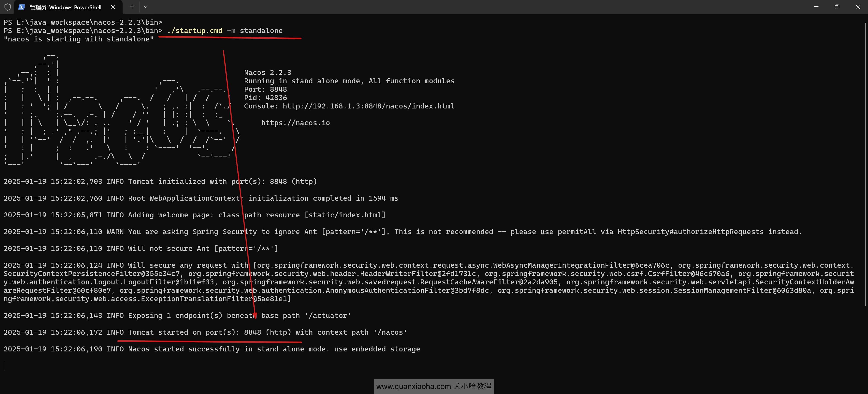868x394 pixels.
Task: Click the administrator shield icon in title bar
Action: pos(7,7)
